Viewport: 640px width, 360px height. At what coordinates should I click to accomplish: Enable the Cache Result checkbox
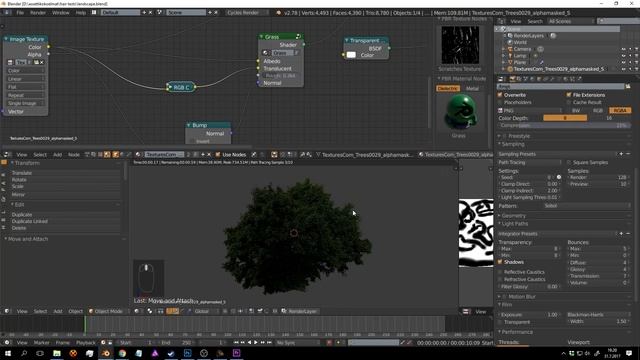pyautogui.click(x=569, y=102)
